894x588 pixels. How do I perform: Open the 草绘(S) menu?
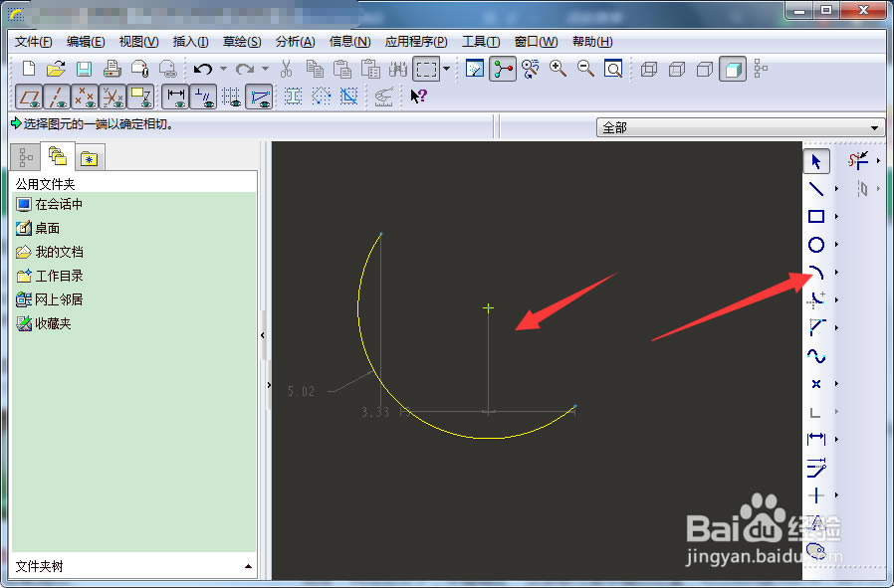pyautogui.click(x=241, y=42)
